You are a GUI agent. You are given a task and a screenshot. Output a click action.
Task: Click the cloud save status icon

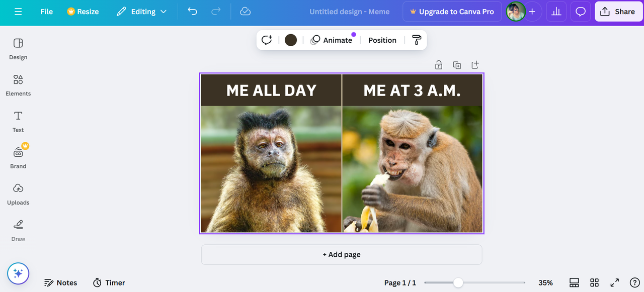[246, 12]
